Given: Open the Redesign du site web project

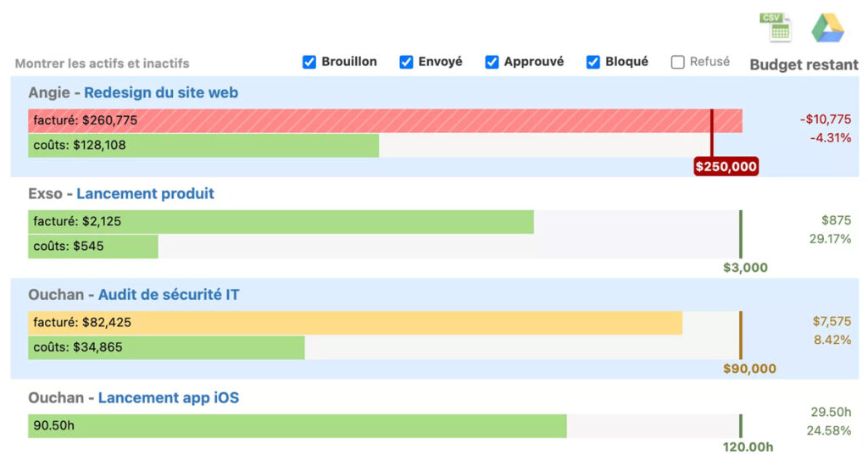Looking at the screenshot, I should [x=161, y=93].
